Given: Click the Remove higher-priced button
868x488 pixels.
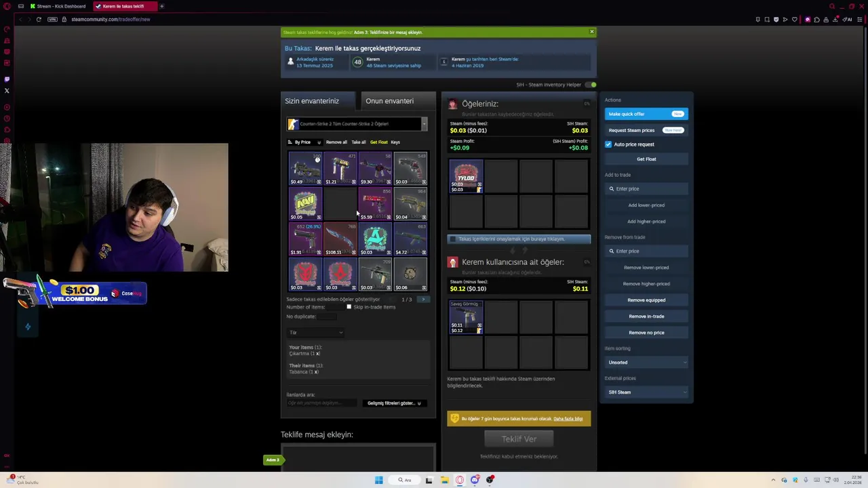Looking at the screenshot, I should pos(646,284).
